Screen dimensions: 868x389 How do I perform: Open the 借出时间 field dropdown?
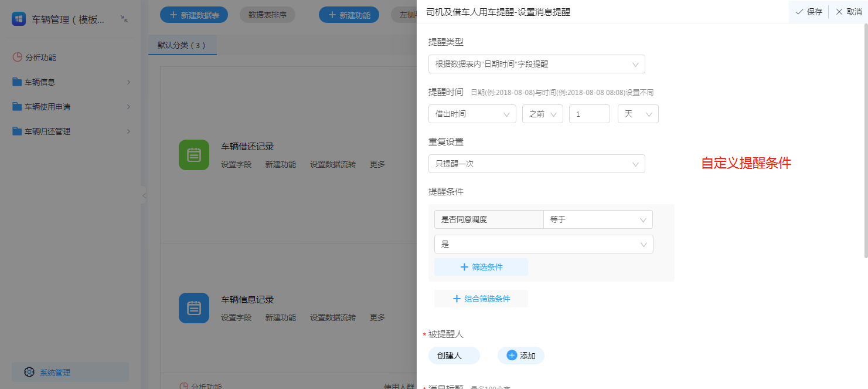(x=472, y=114)
